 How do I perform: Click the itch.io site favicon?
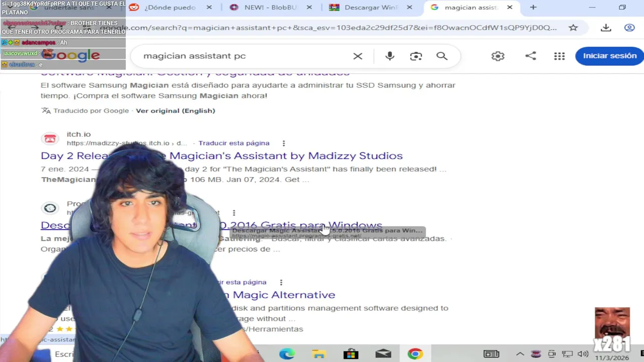click(50, 139)
